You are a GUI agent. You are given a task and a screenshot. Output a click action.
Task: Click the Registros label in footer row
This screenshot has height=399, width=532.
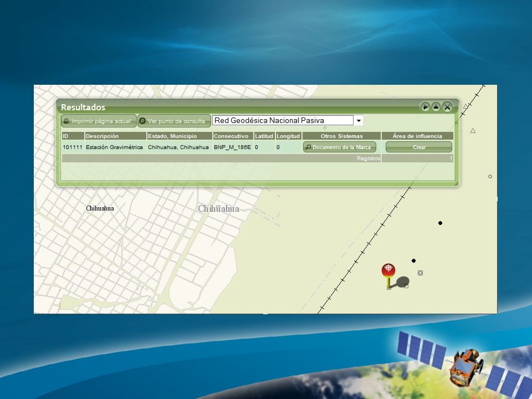tap(369, 158)
